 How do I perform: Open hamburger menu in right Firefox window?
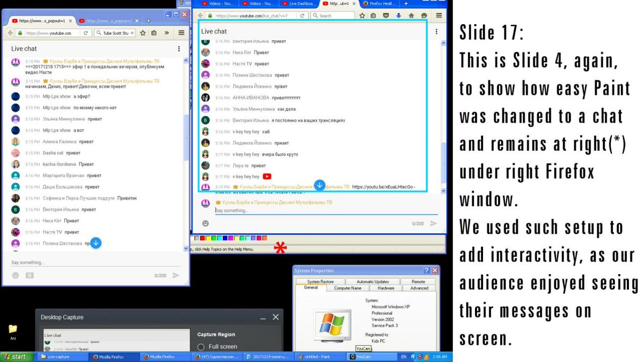(439, 16)
